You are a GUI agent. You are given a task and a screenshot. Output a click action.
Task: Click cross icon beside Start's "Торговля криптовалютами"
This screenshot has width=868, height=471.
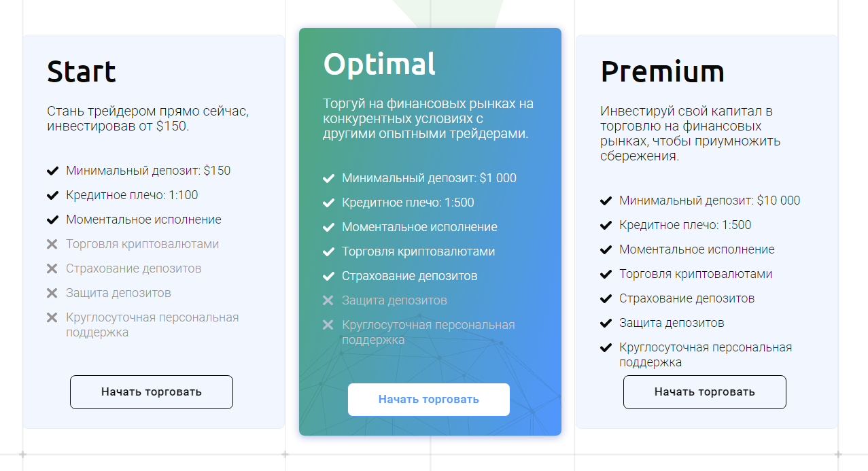click(x=52, y=245)
